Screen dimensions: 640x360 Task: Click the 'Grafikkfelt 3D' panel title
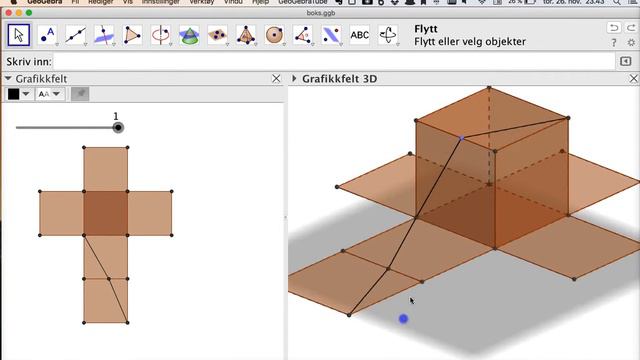coord(339,79)
